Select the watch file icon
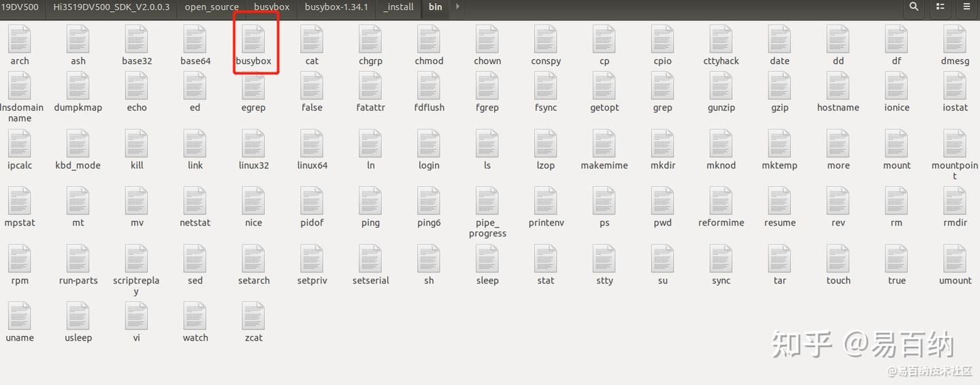The height and width of the screenshot is (385, 980). [x=195, y=316]
